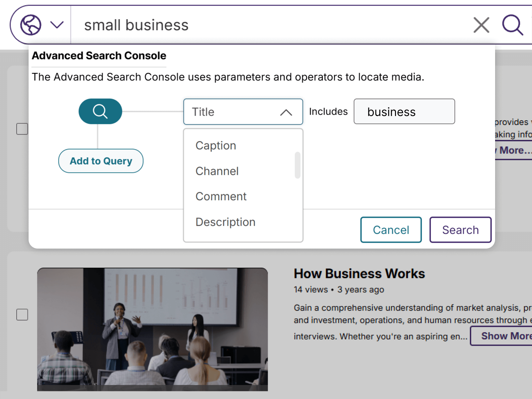Choose Caption from the parameter list
The image size is (532, 399).
coord(216,146)
